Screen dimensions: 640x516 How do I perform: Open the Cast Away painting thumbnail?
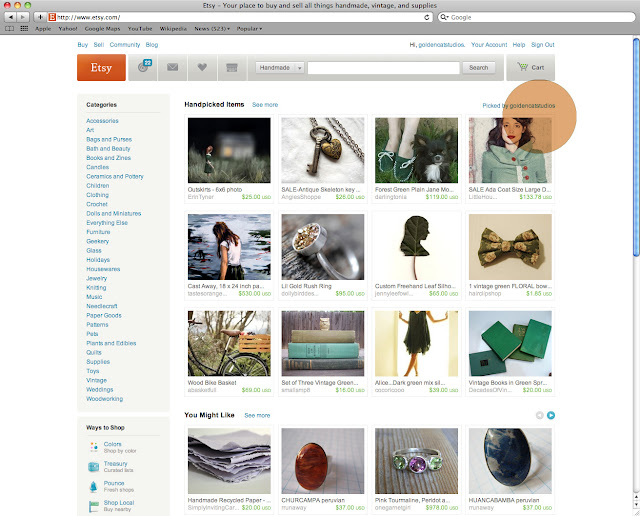[229, 247]
